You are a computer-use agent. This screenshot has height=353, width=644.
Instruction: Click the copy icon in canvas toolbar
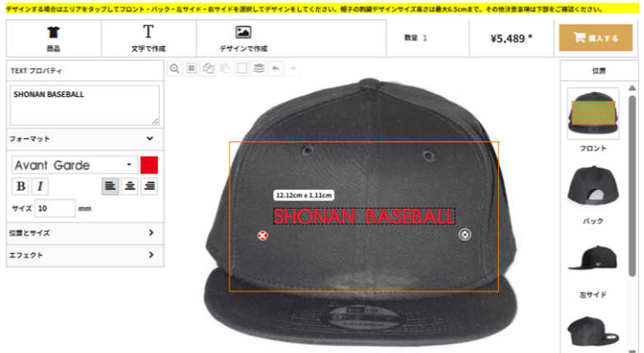208,68
